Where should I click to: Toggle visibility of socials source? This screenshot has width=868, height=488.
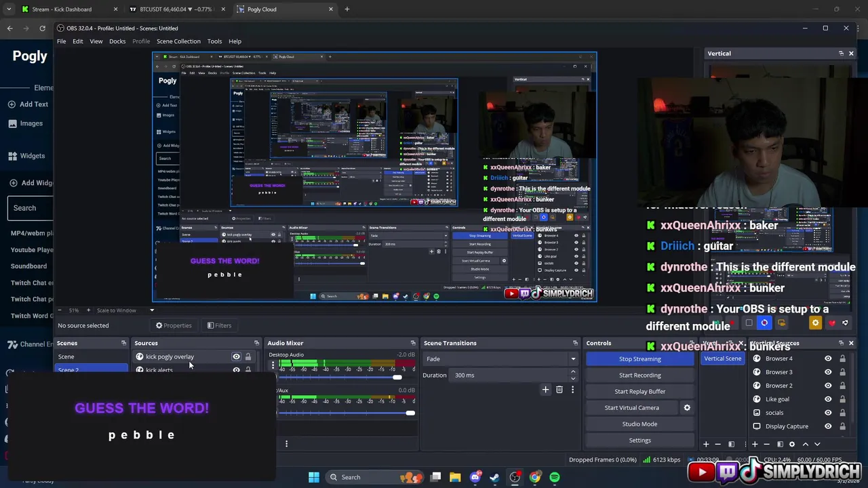[x=828, y=413]
